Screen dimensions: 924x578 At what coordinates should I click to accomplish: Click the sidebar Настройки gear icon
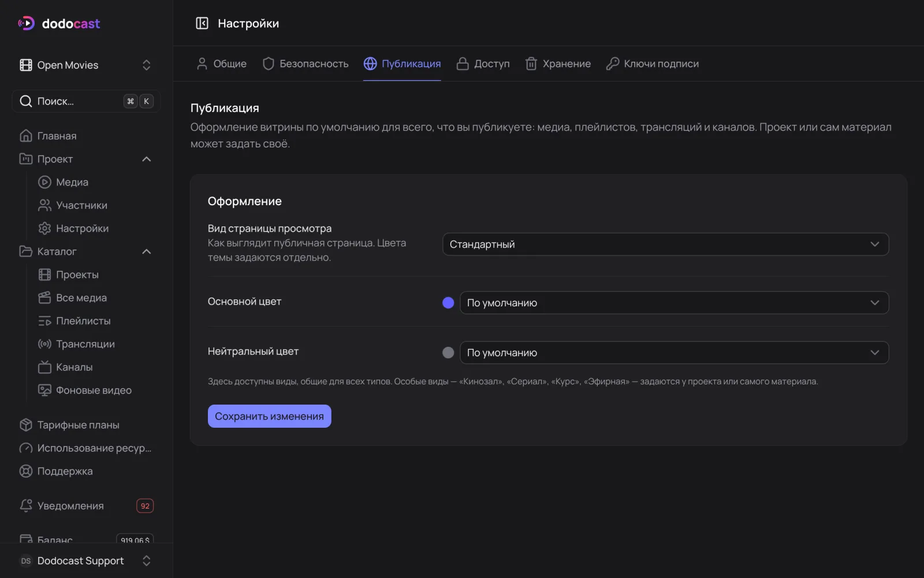click(x=44, y=228)
